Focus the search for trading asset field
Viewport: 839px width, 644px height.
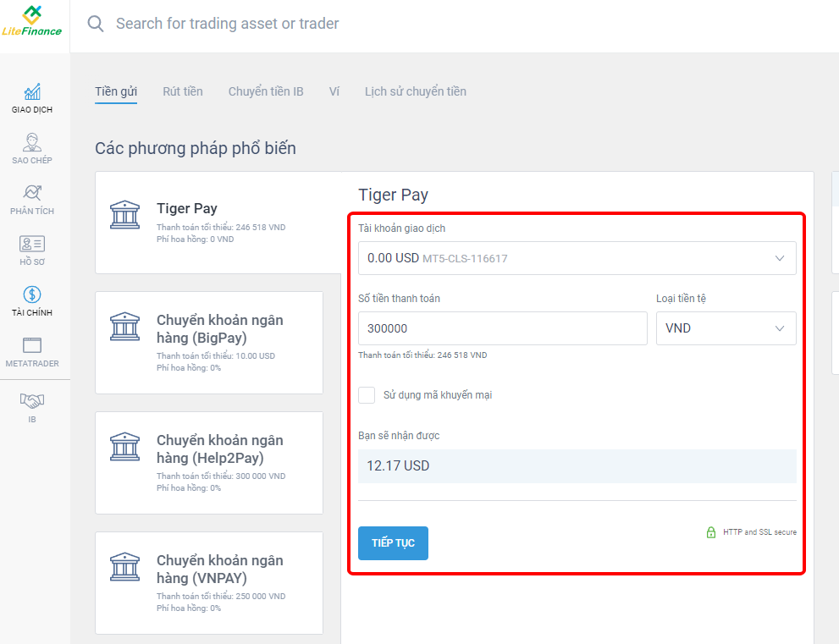[x=228, y=24]
